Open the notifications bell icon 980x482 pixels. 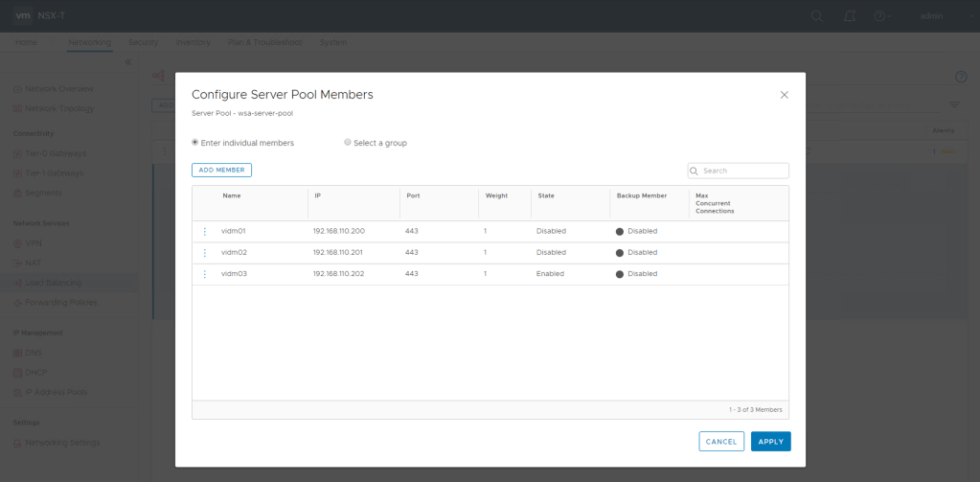(x=848, y=15)
